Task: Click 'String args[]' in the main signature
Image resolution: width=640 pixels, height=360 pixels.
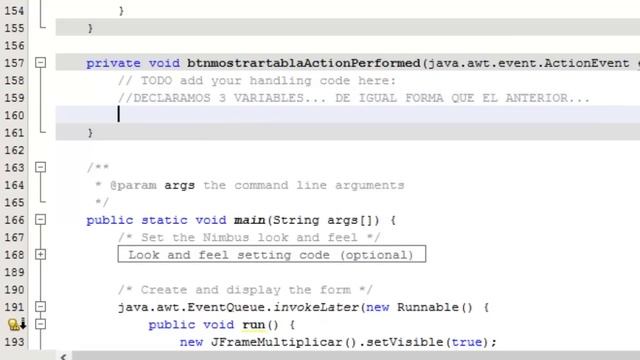Action: [322, 220]
